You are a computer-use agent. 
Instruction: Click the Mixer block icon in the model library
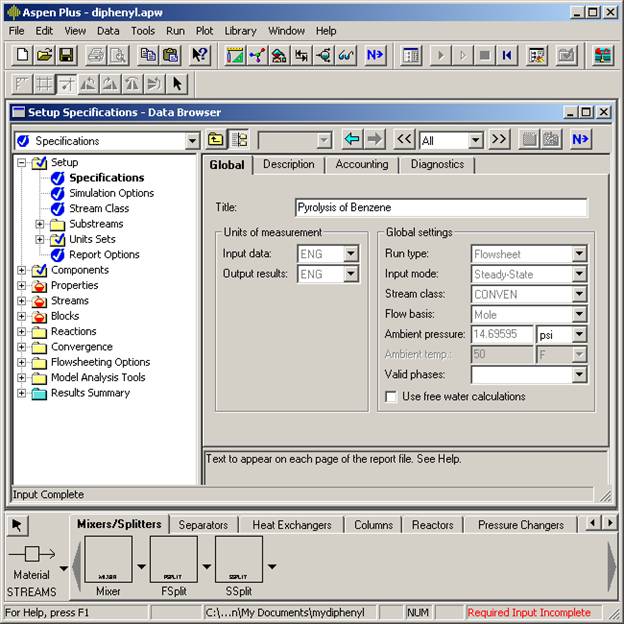click(x=108, y=561)
